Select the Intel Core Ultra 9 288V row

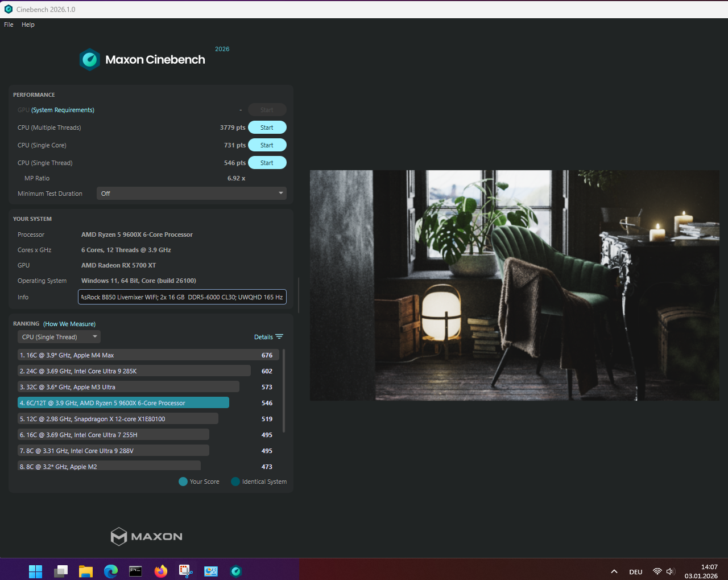[x=148, y=451]
